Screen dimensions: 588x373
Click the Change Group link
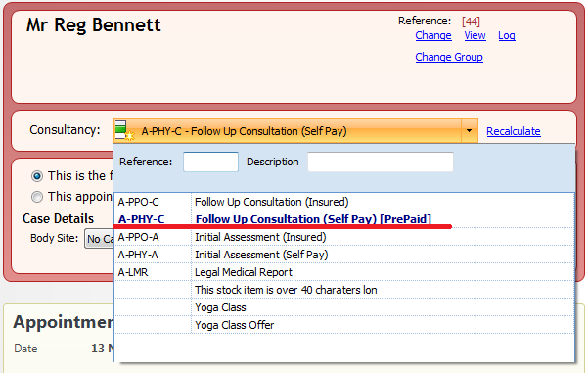tap(449, 57)
